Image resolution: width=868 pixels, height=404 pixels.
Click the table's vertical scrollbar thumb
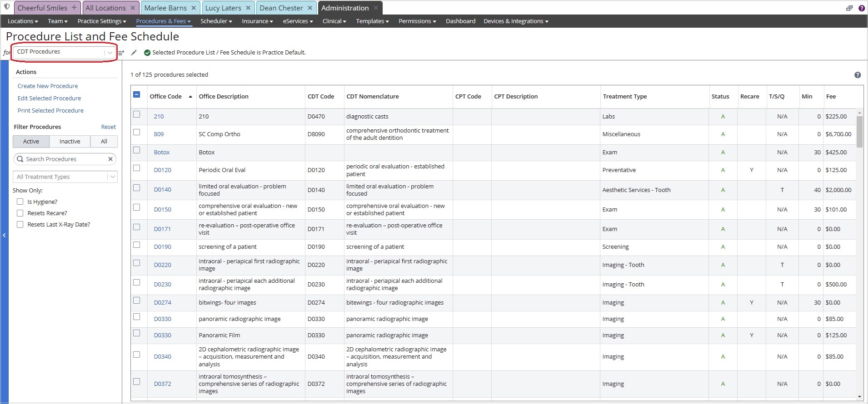859,132
